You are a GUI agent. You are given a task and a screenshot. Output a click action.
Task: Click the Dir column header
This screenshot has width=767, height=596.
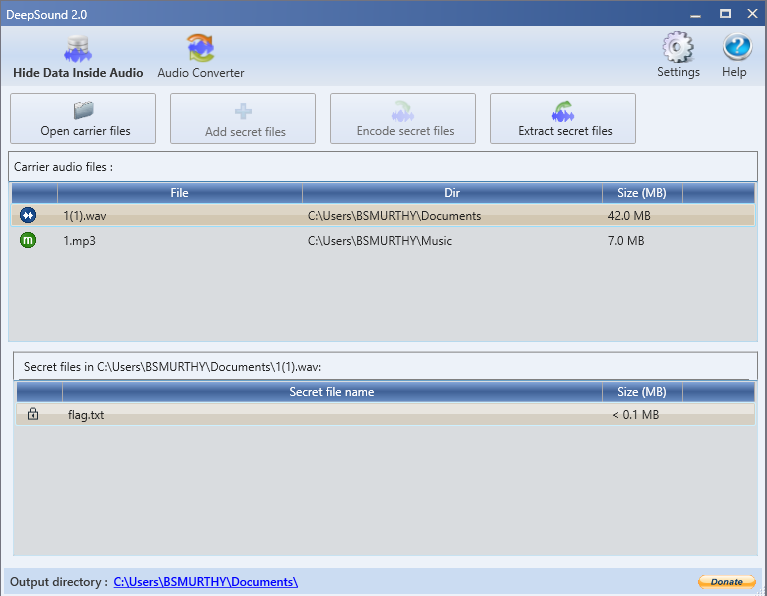tap(452, 193)
